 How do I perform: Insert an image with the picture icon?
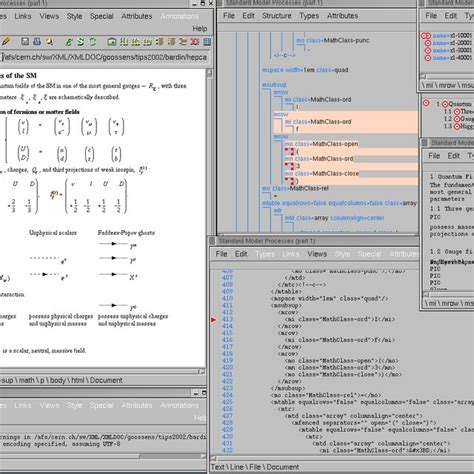point(112,42)
